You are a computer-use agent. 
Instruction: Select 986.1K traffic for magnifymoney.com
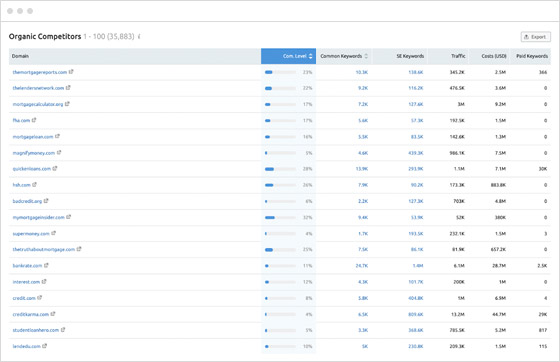coord(457,153)
